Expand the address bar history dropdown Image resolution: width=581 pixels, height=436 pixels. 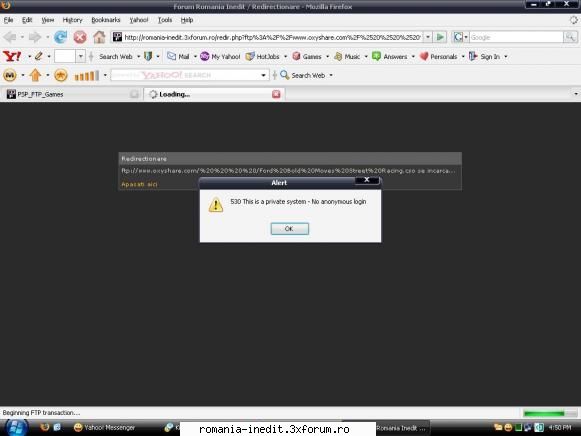pyautogui.click(x=428, y=37)
